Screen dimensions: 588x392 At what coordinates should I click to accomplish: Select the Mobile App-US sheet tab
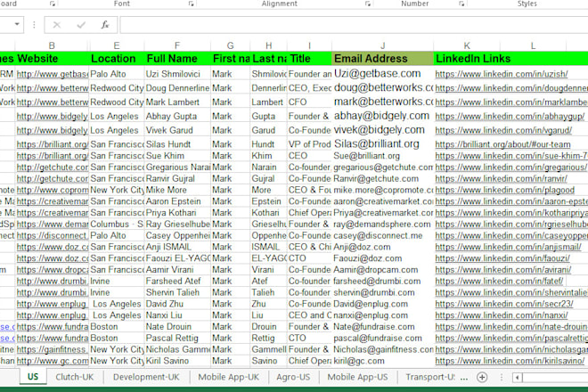[357, 377]
